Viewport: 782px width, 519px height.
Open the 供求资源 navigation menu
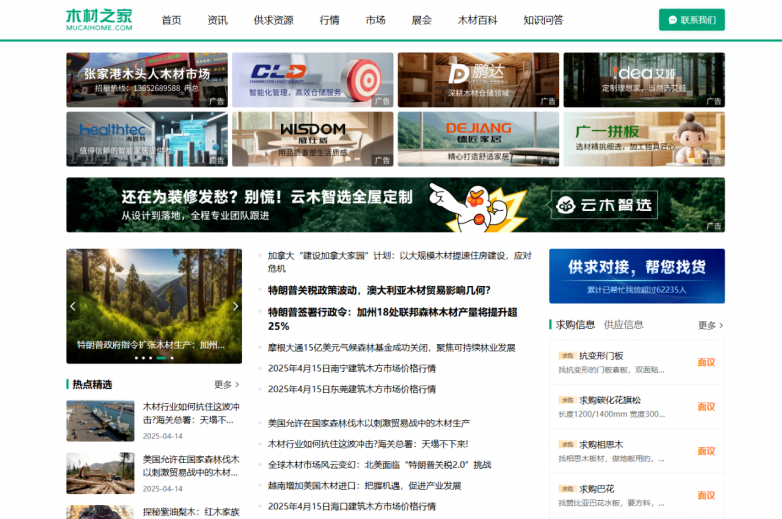click(x=273, y=20)
